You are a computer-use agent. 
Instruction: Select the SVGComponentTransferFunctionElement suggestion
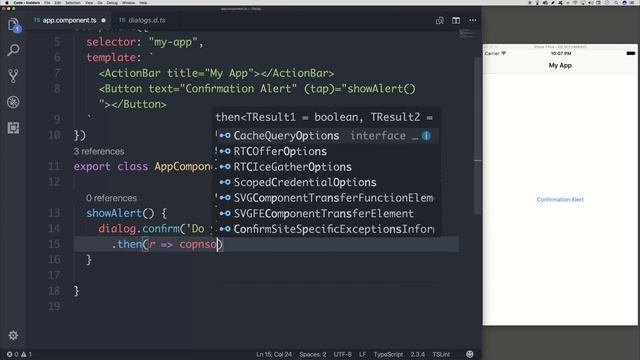[327, 198]
